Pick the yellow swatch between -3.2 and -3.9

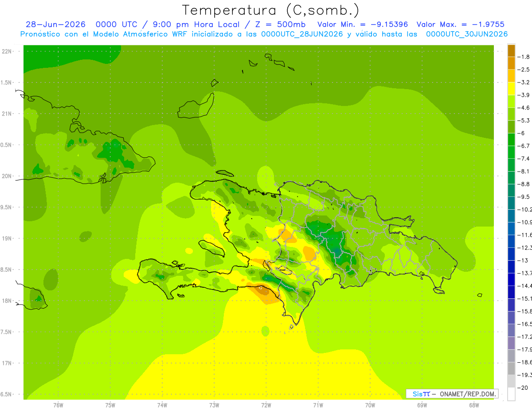(x=511, y=89)
